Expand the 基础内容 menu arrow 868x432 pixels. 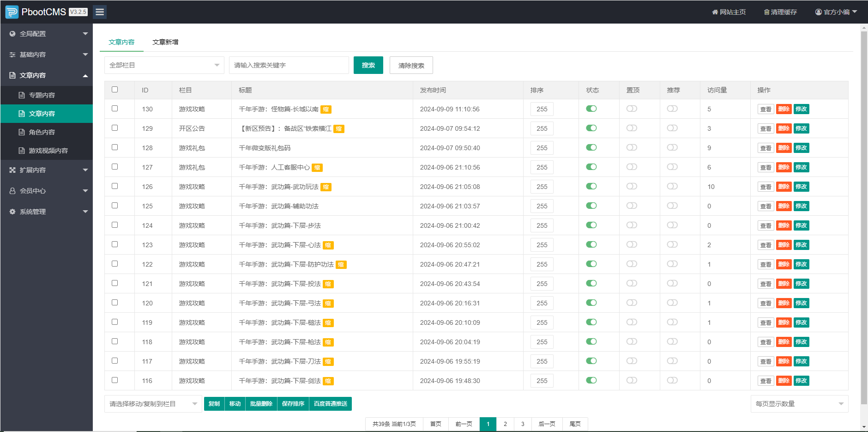click(85, 55)
